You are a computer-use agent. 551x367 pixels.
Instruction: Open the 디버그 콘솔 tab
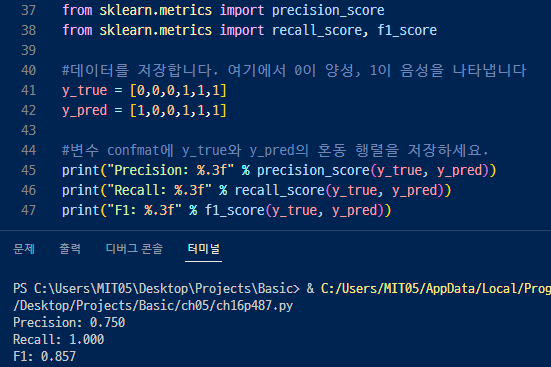[x=134, y=249]
